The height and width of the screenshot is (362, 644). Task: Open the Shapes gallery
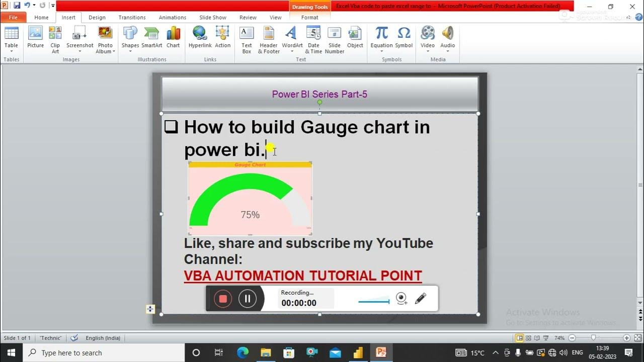[130, 40]
